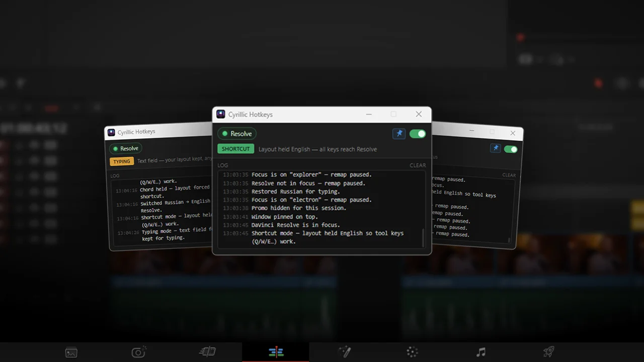Click the log line "Restored Russian for typing."

tap(296, 192)
